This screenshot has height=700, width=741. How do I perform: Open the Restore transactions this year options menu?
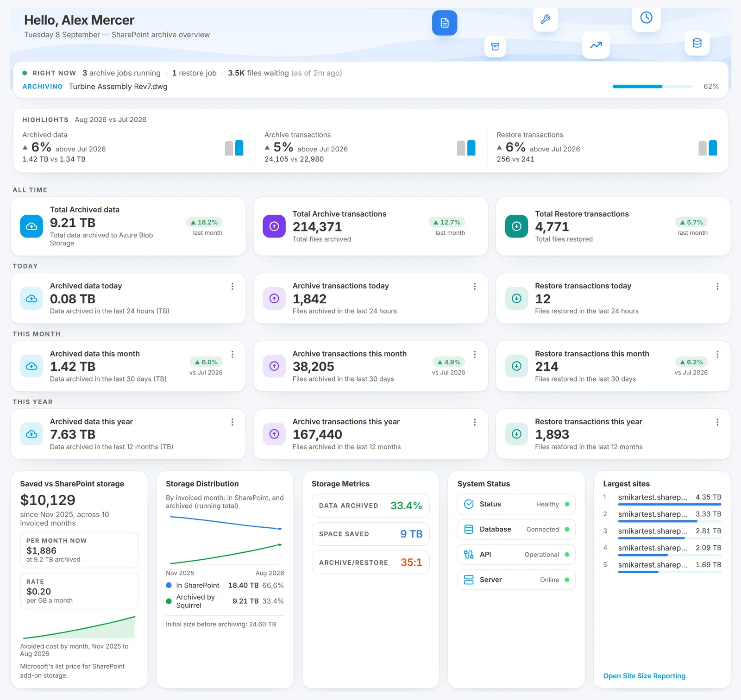pos(717,422)
